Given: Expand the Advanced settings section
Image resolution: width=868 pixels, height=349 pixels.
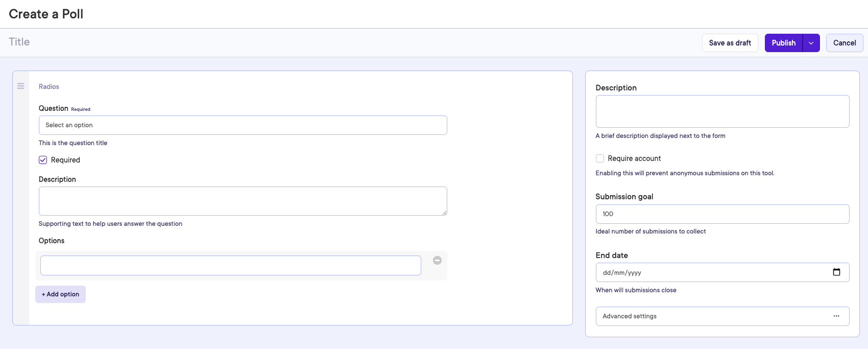Looking at the screenshot, I should (715, 316).
